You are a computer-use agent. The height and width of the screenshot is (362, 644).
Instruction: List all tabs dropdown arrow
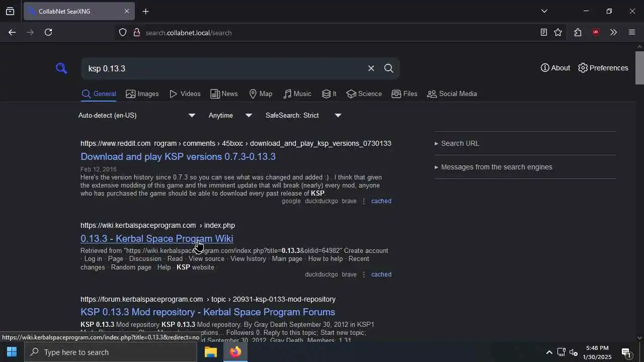544,11
